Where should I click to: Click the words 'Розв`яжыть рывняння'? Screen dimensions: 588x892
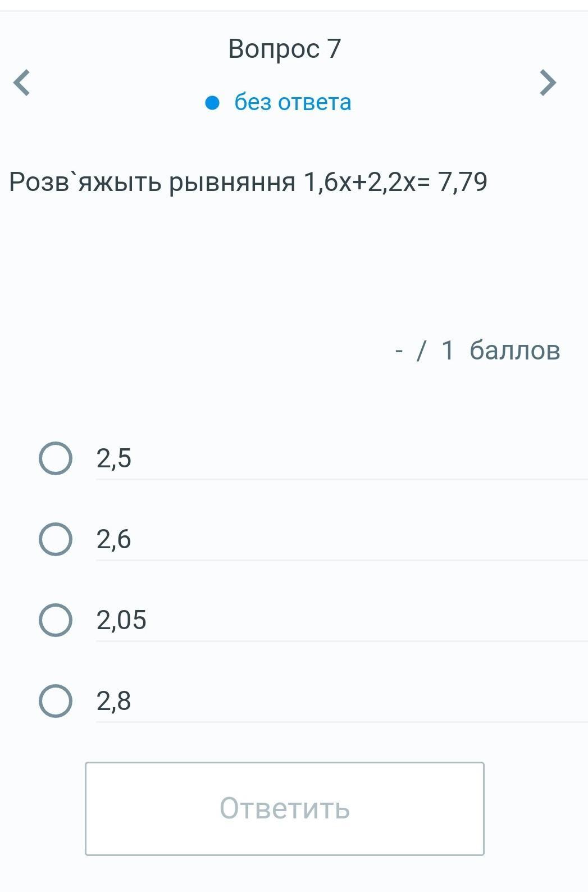click(152, 182)
